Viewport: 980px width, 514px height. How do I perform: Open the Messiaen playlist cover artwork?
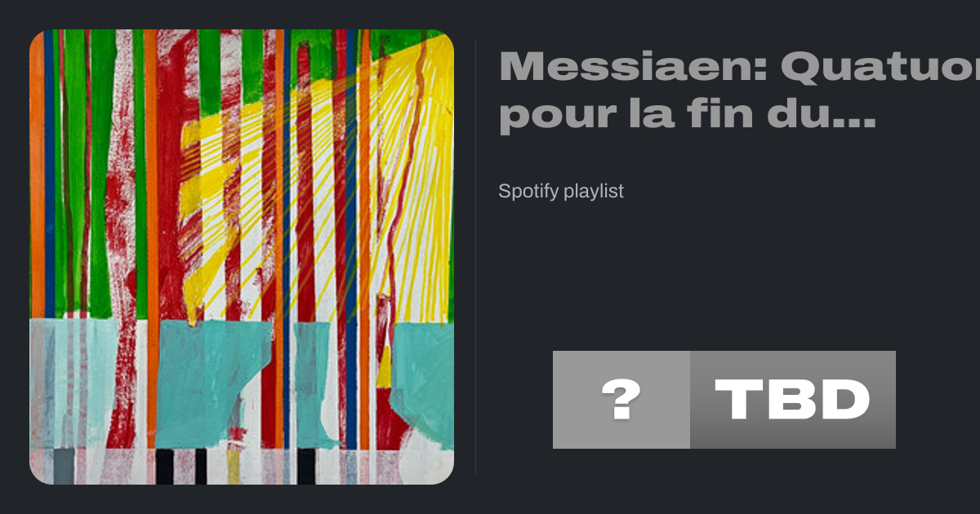242,257
